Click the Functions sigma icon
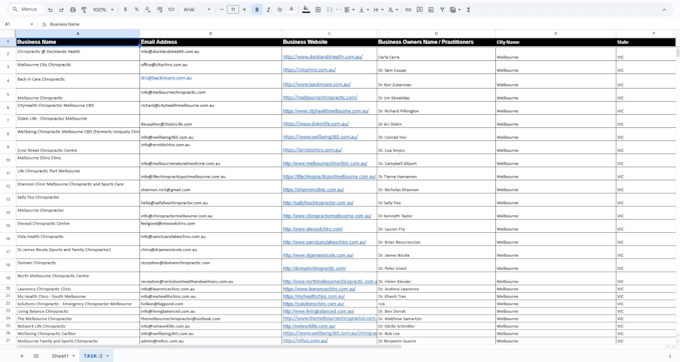This screenshot has height=362, width=680. tap(468, 10)
